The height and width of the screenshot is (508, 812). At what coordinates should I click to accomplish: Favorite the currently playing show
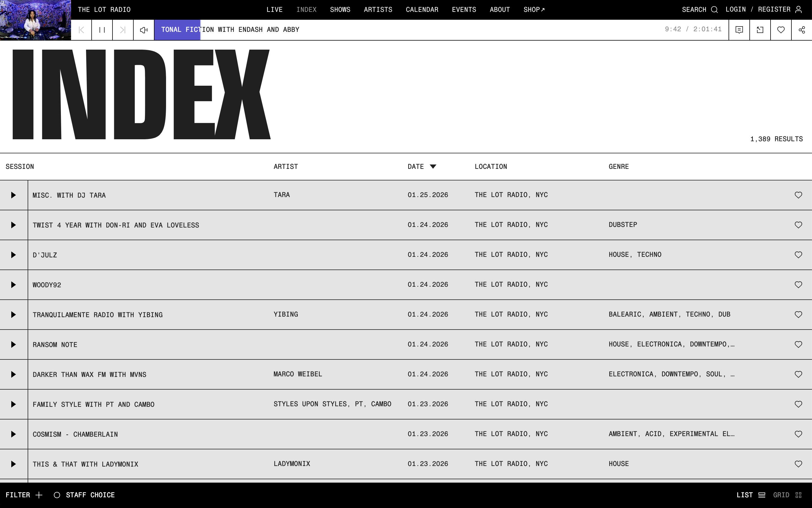[x=781, y=30]
